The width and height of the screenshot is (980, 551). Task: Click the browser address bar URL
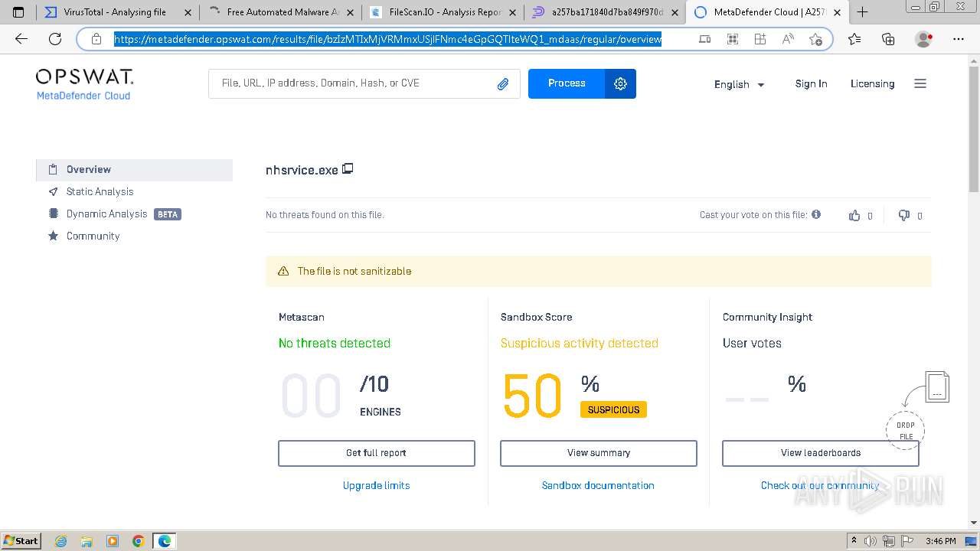point(388,39)
